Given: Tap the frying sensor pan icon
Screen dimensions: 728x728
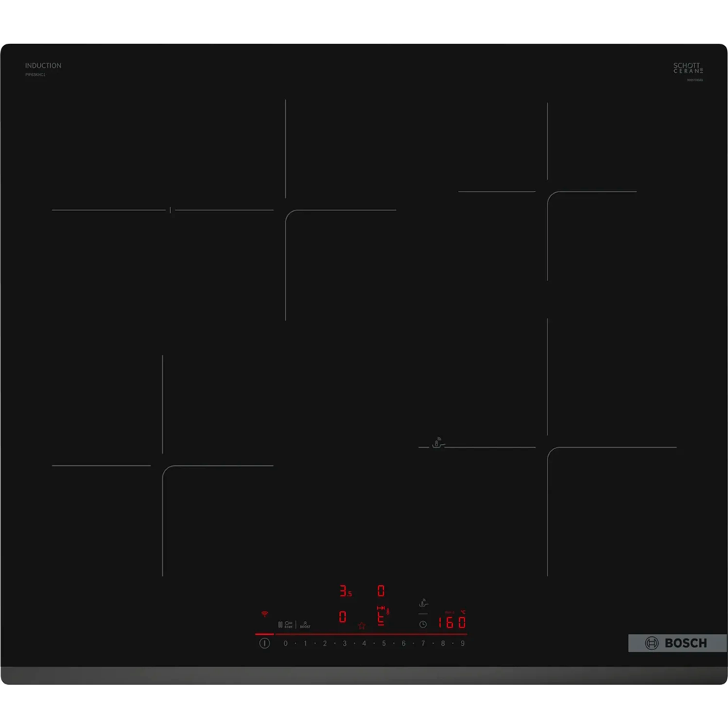Looking at the screenshot, I should point(423,603).
